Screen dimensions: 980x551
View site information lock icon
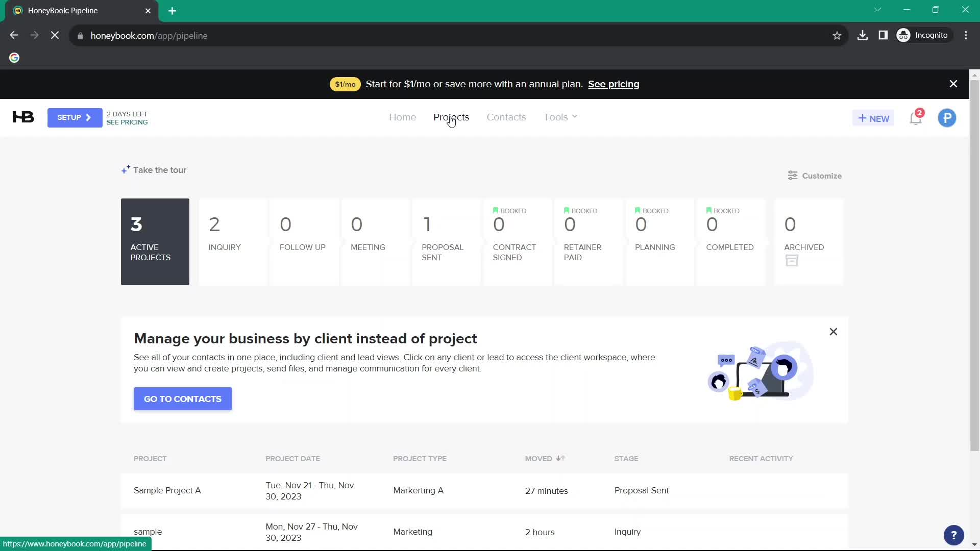[x=80, y=36]
